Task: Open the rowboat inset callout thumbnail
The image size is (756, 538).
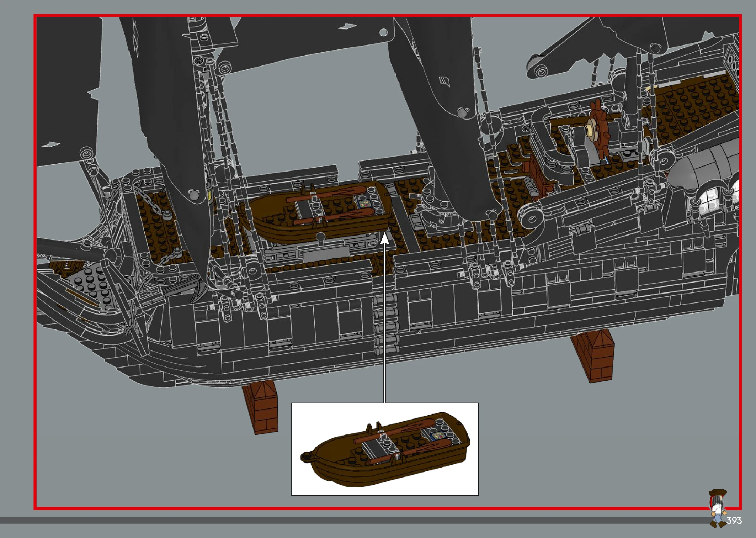Action: tap(385, 449)
